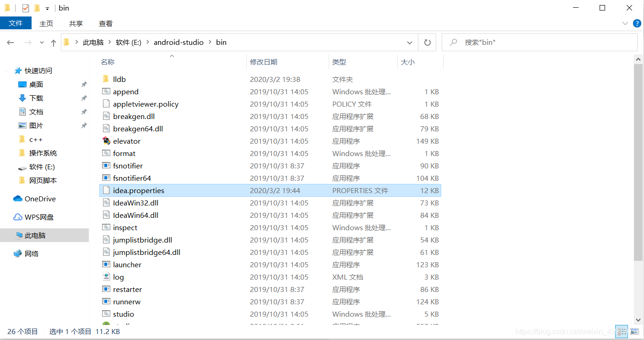This screenshot has width=644, height=340.
Task: Click the properties checkmark quick access icon
Action: tap(26, 8)
